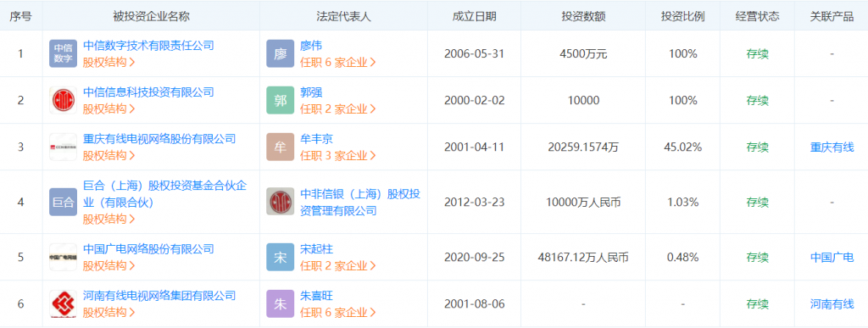This screenshot has height=328, width=868.
Task: Expand 股权结构 for 中国广电网络
Action: click(109, 265)
